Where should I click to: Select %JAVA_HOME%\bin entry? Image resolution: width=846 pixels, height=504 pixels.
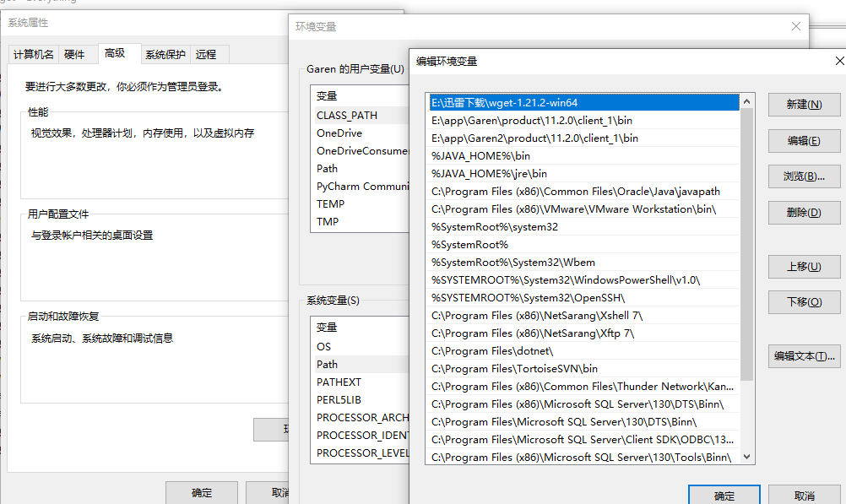(583, 156)
